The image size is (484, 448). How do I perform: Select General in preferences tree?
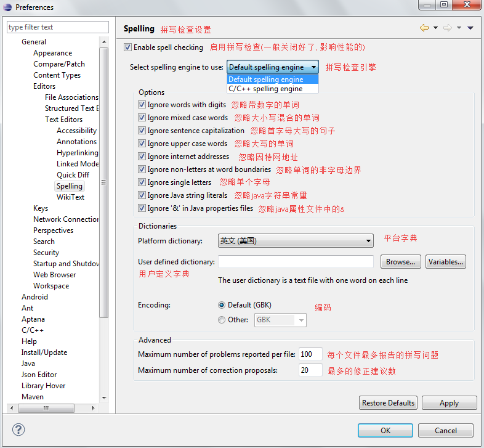coord(34,42)
